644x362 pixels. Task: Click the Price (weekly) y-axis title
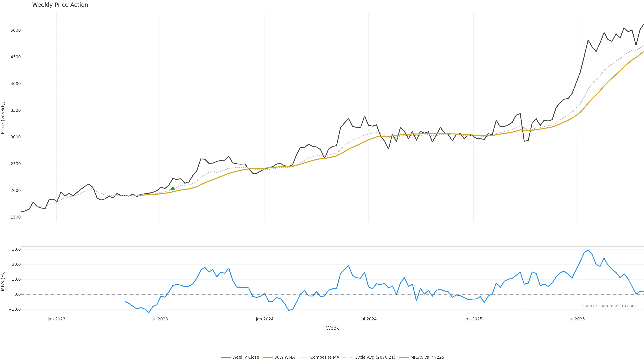pos(3,118)
